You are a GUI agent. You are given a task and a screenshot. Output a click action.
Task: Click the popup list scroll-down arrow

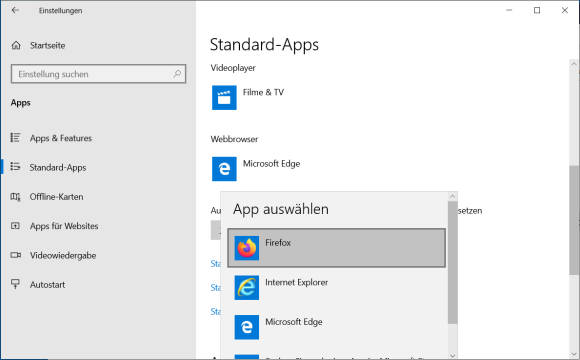click(x=452, y=356)
